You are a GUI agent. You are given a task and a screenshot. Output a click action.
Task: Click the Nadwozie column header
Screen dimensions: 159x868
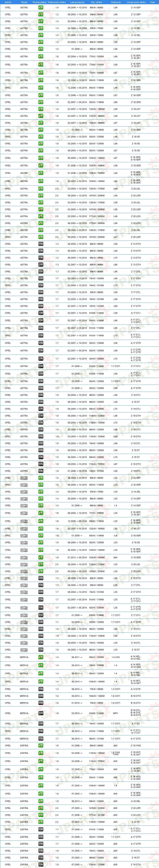click(115, 2)
